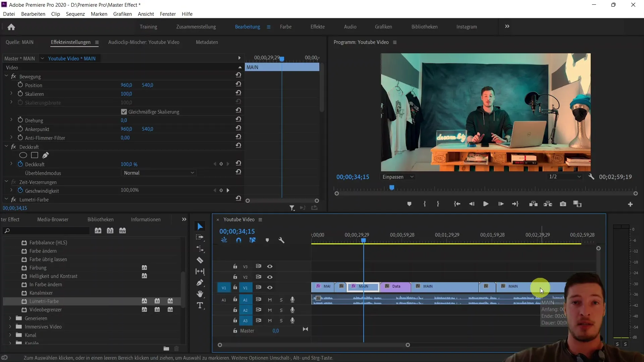Image resolution: width=644 pixels, height=362 pixels.
Task: Click the Deckkraft value 100,0 %
Action: (129, 164)
